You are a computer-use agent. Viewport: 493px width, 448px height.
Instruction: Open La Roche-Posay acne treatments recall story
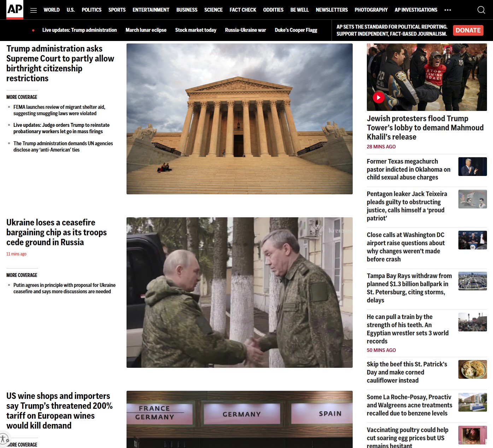(410, 405)
